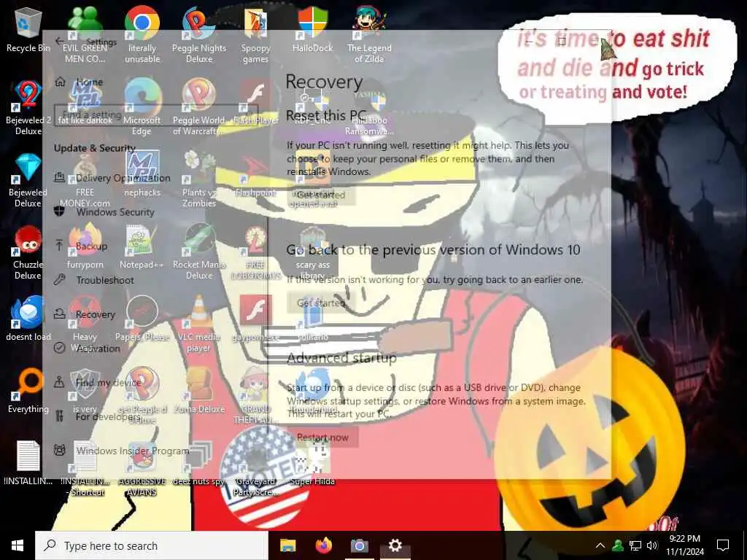Viewport: 747px width, 560px height.
Task: Open the camera app on taskbar
Action: 359,545
